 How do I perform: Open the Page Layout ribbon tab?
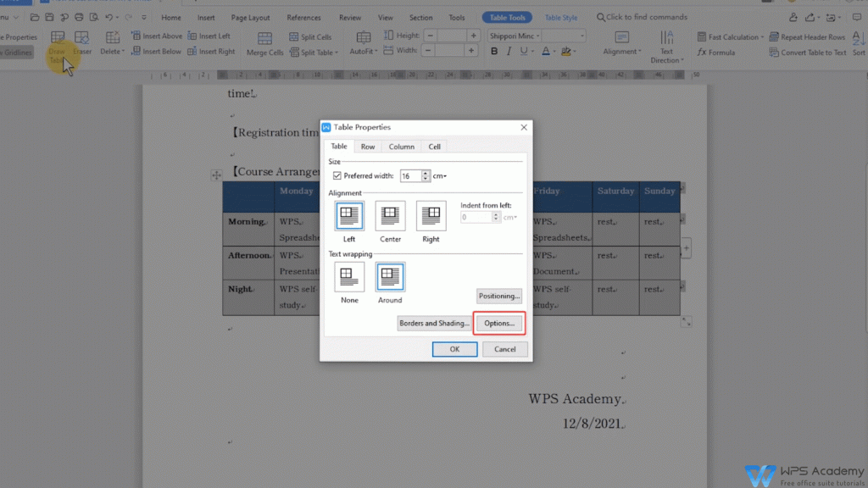tap(250, 18)
